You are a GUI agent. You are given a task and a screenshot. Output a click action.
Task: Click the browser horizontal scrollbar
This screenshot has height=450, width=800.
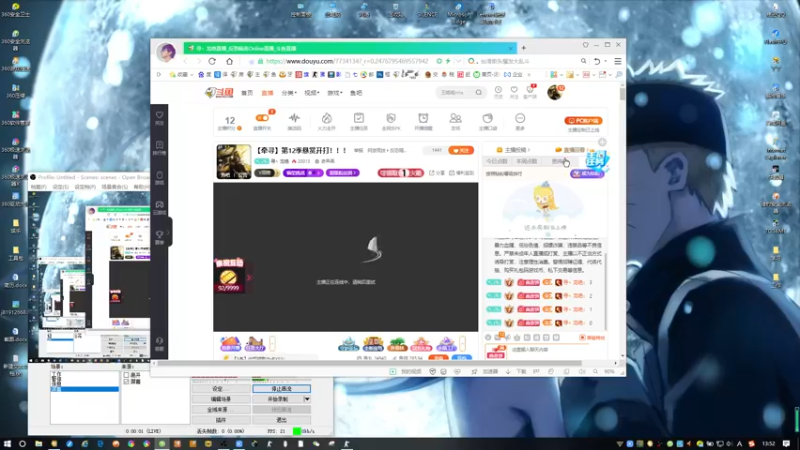pos(369,363)
